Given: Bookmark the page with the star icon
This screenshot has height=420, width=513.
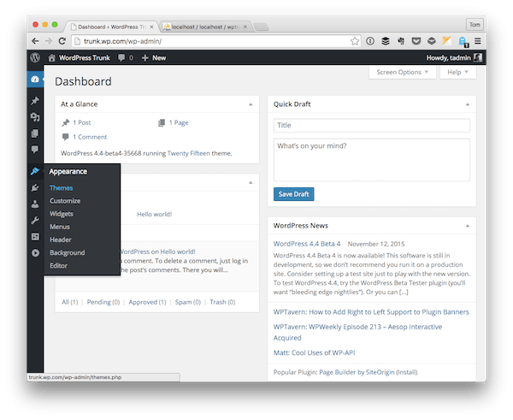Looking at the screenshot, I should [x=355, y=41].
